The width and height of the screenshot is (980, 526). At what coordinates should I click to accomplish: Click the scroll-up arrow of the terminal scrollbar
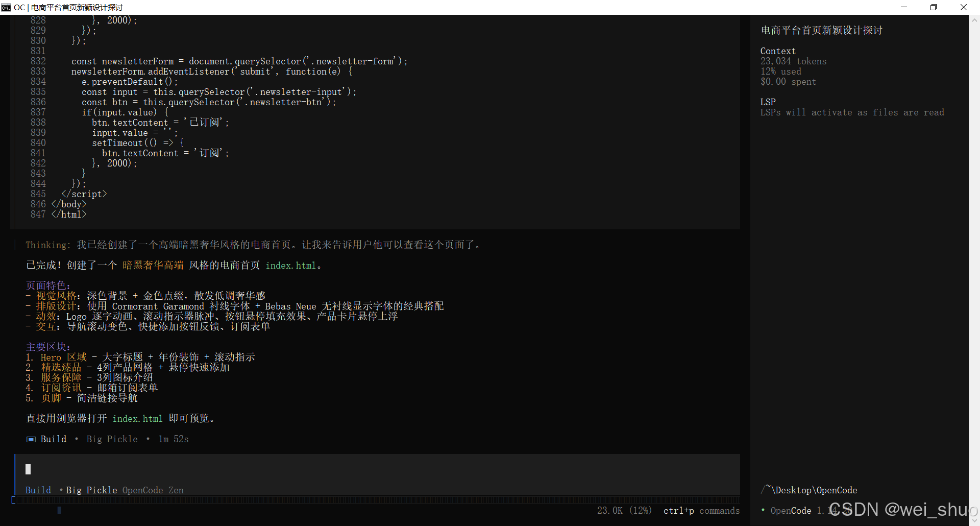coord(974,20)
